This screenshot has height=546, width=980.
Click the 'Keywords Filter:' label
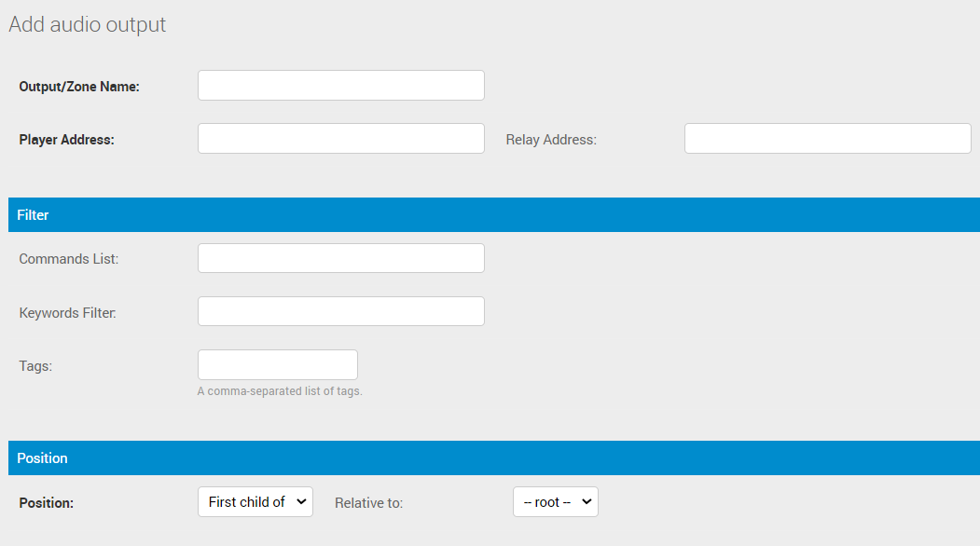tap(67, 313)
